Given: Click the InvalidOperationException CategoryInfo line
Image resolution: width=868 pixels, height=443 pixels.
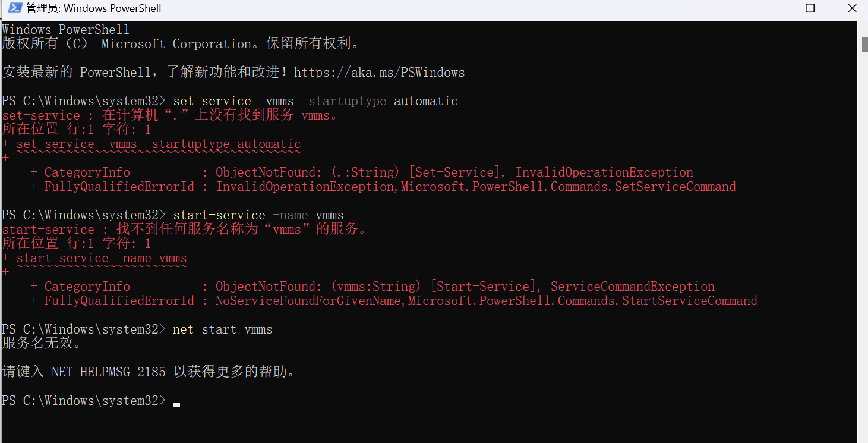Looking at the screenshot, I should click(x=362, y=172).
